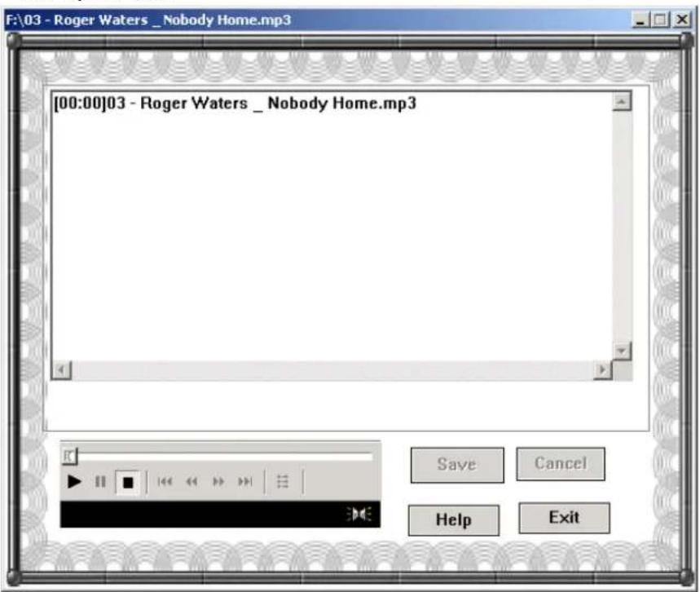Rewind the current track
Viewport: 700px width, 592px height.
point(192,482)
